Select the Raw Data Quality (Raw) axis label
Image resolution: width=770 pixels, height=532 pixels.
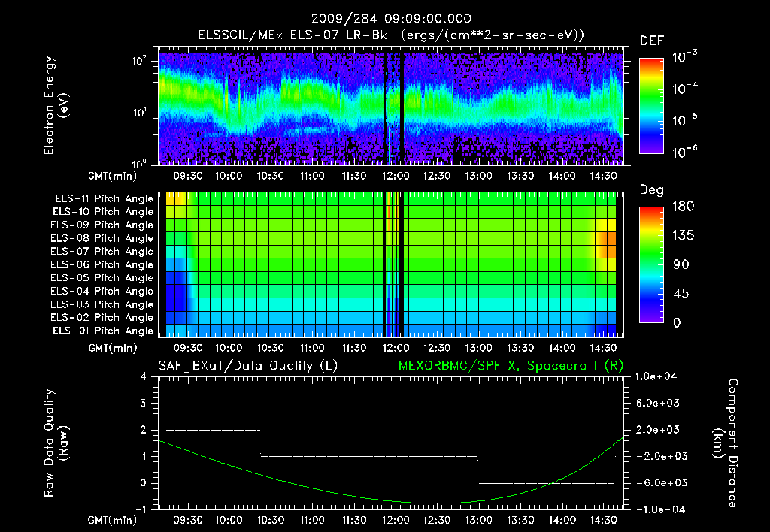tap(56, 443)
